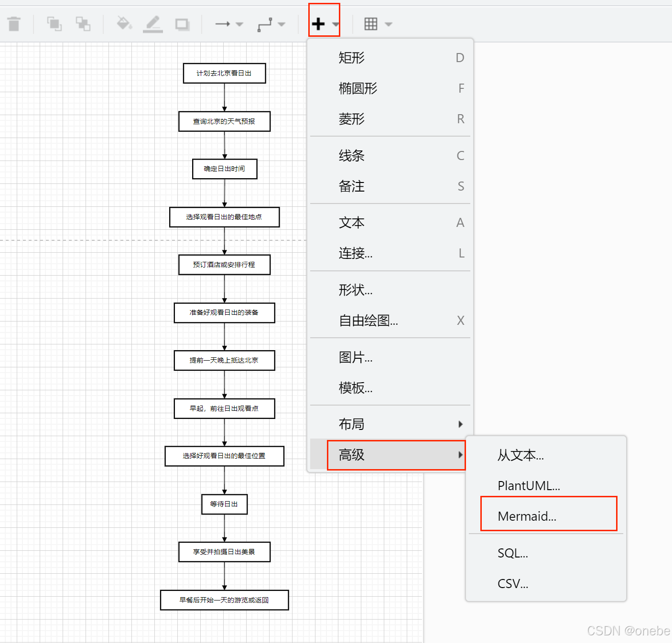Expand the 布局 submenu
Viewport: 672px width, 643px height.
tap(390, 424)
